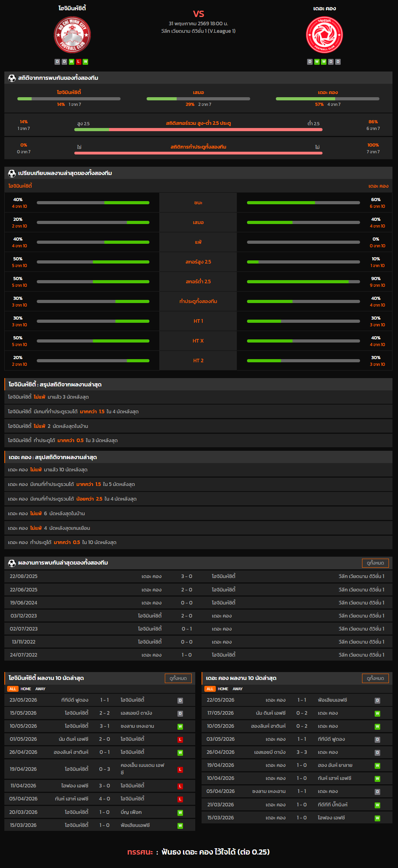Click the 'ทำประตูทั้งสองทีม' comparison label
The image size is (398, 868).
[x=198, y=301]
